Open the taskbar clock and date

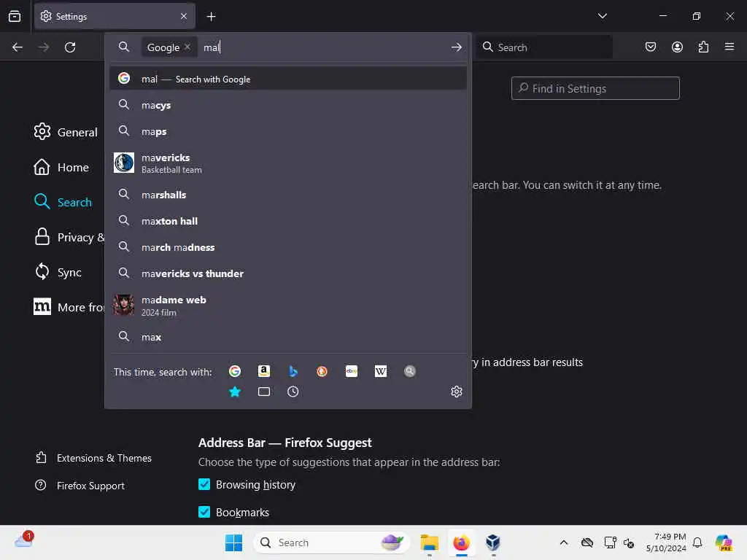point(666,542)
